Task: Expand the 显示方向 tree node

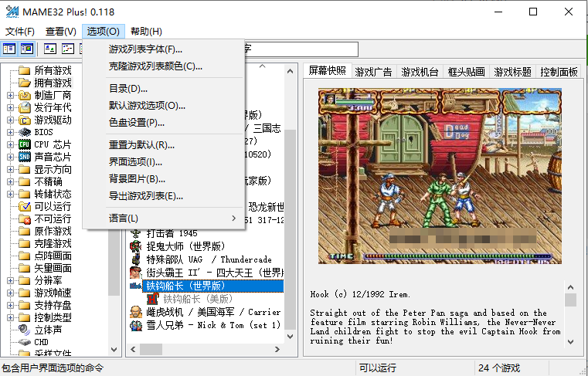Action: 11,170
